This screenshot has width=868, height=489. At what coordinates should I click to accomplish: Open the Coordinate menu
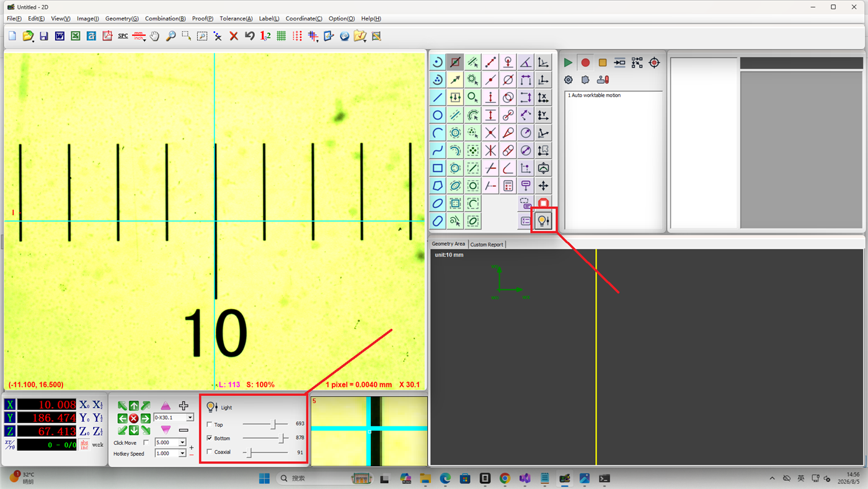click(x=304, y=19)
